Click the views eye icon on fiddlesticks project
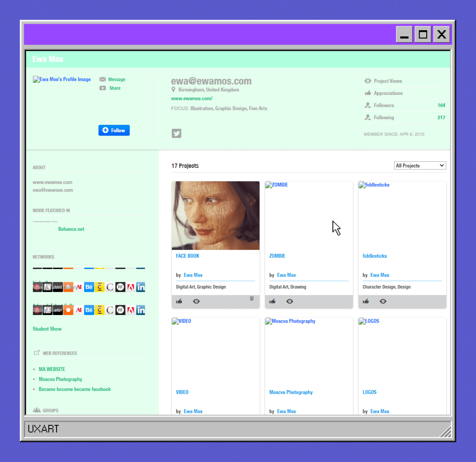This screenshot has width=476, height=462. (383, 301)
